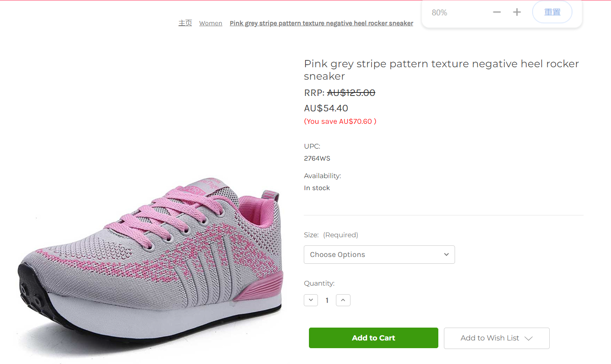Image resolution: width=611 pixels, height=364 pixels.
Task: Increase quantity with the up arrow
Action: coord(343,300)
